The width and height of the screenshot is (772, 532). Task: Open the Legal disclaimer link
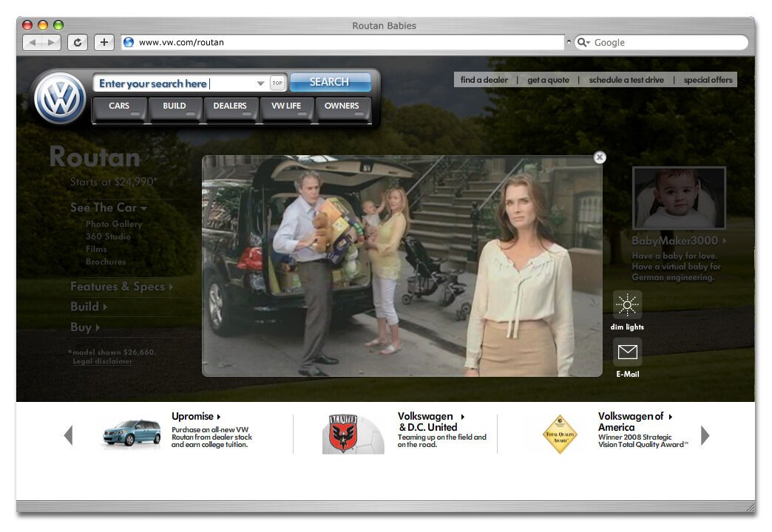(102, 361)
